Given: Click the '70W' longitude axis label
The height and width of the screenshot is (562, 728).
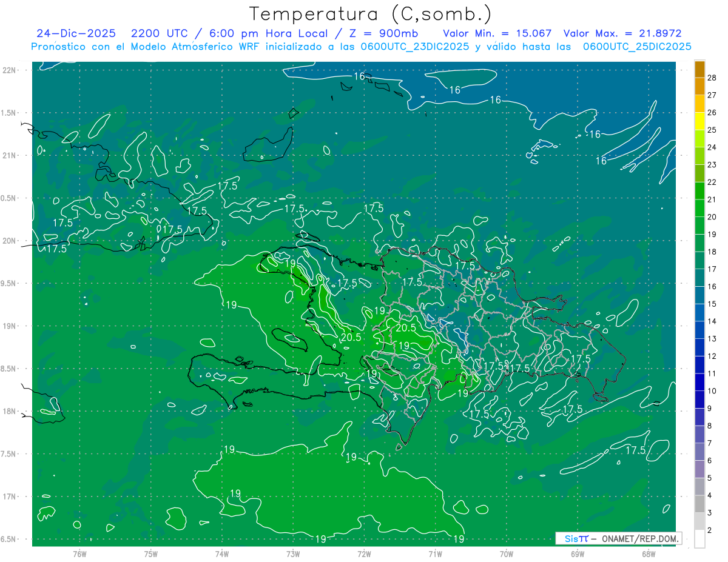Looking at the screenshot, I should point(507,554).
